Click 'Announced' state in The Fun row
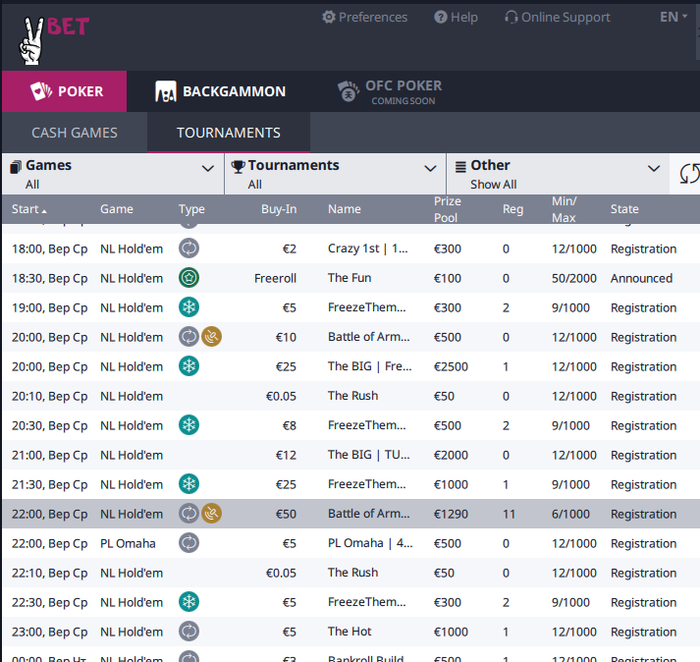This screenshot has height=662, width=700. tap(642, 278)
